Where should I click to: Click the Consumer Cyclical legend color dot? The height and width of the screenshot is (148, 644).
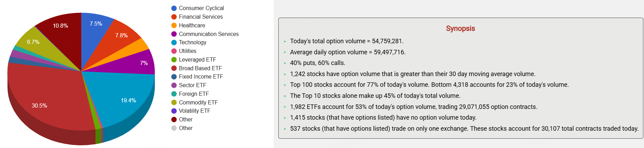[x=174, y=8]
